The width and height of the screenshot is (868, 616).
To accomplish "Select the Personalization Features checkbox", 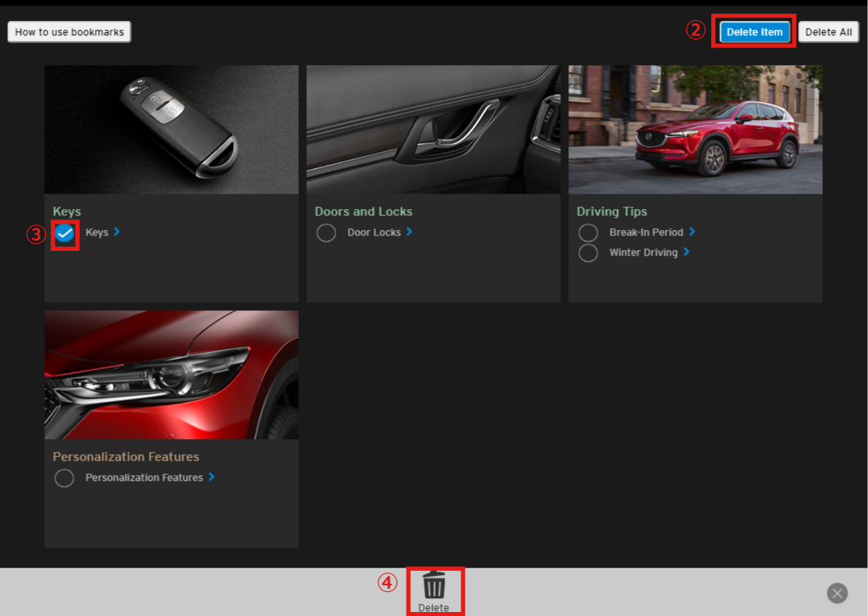I will tap(64, 478).
